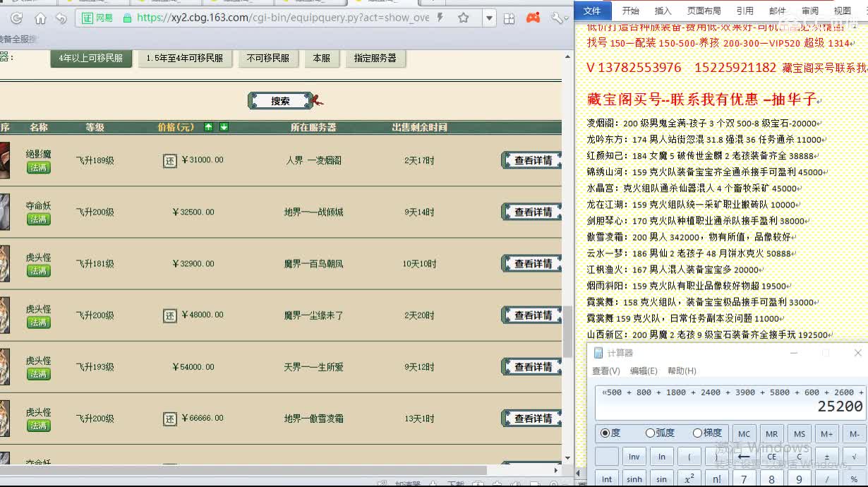Image resolution: width=868 pixels, height=487 pixels.
Task: View details for ¥31000.00 绘影魔 listing
Action: pos(532,160)
